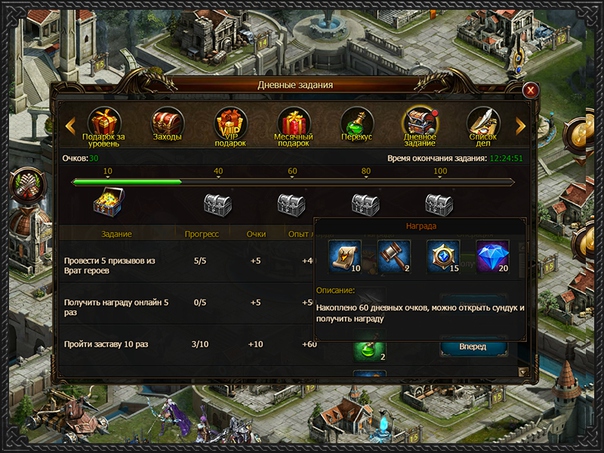This screenshot has height=453, width=604.
Task: Open the golden treasure chest reward
Action: (x=109, y=202)
